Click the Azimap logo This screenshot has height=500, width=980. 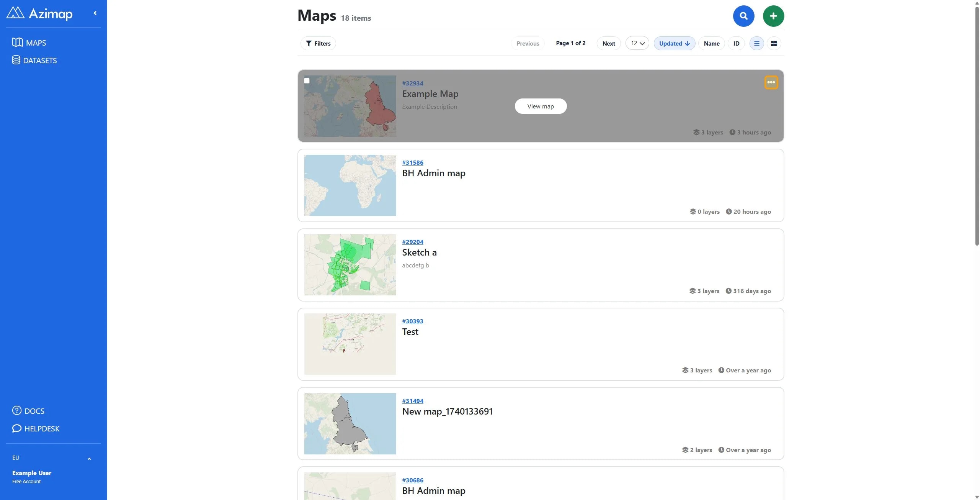click(39, 13)
